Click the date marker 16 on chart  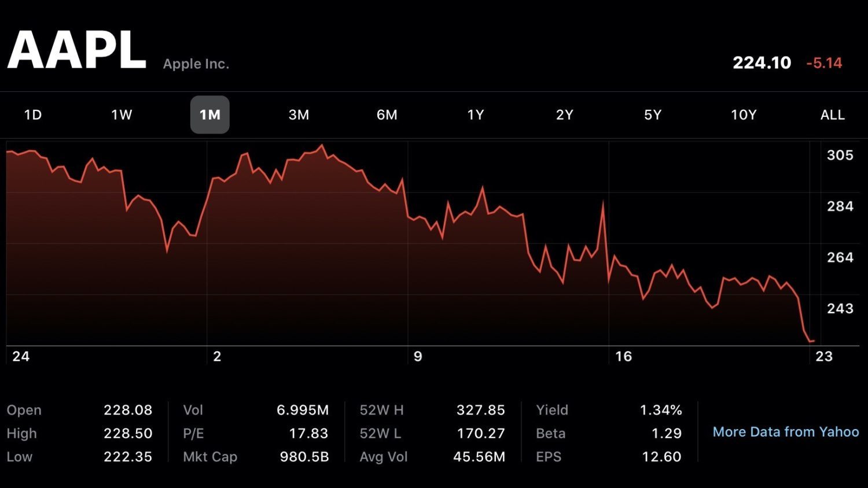tap(624, 357)
